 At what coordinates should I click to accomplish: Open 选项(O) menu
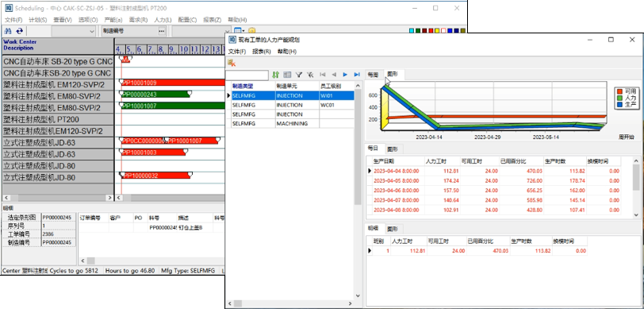[88, 20]
